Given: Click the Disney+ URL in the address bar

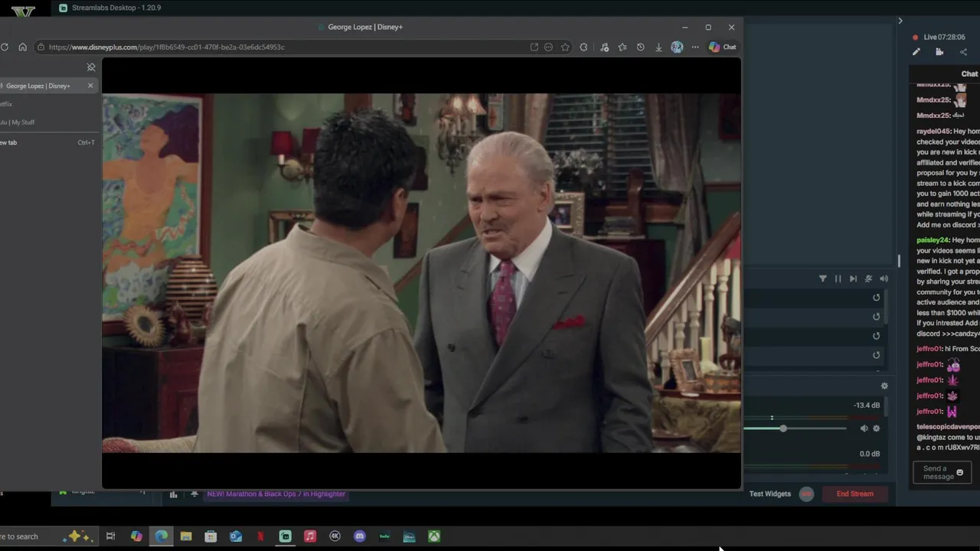Looking at the screenshot, I should [166, 47].
